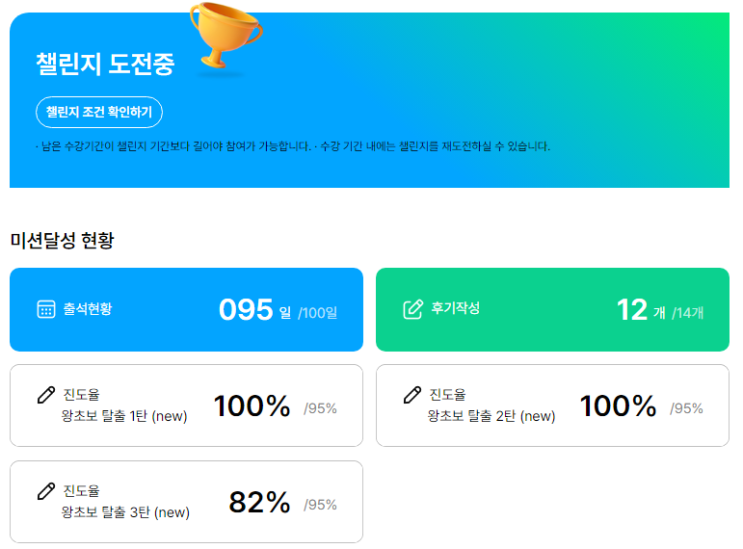Click 100% progress for 왕초보 탈출 1탄
The height and width of the screenshot is (549, 743).
click(252, 406)
